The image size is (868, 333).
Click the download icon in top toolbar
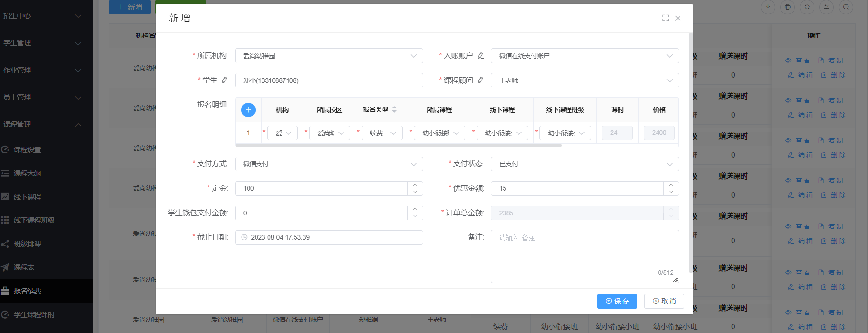768,7
